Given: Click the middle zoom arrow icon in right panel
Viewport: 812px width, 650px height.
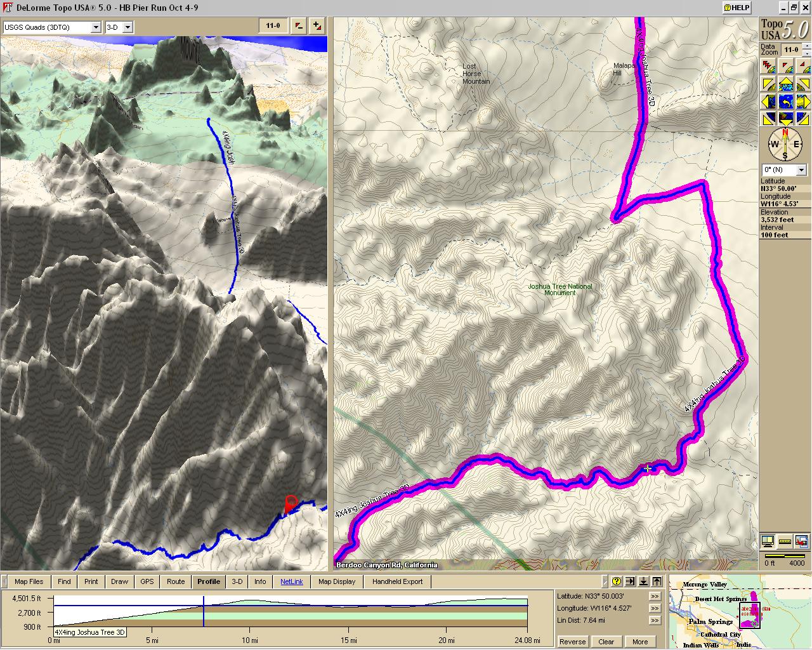Looking at the screenshot, I should pyautogui.click(x=785, y=67).
